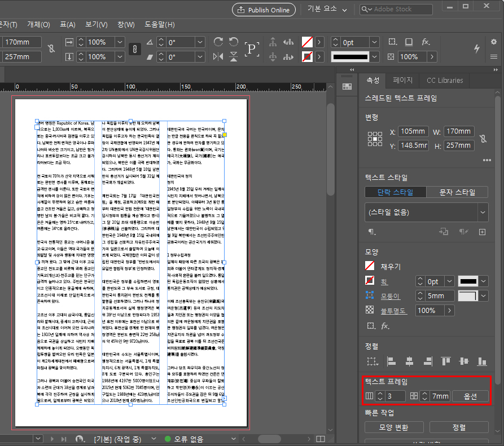Show more transform options ellipsis
The image size is (504, 446).
point(487,160)
